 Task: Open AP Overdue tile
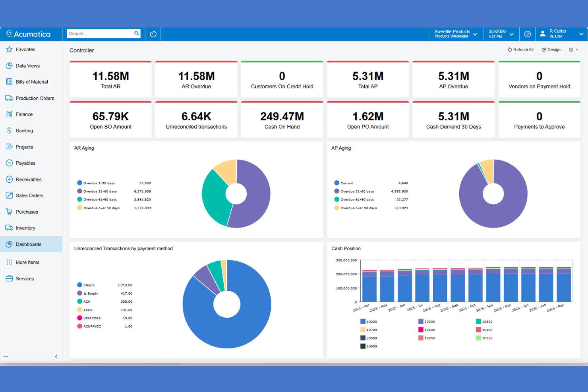click(x=454, y=79)
